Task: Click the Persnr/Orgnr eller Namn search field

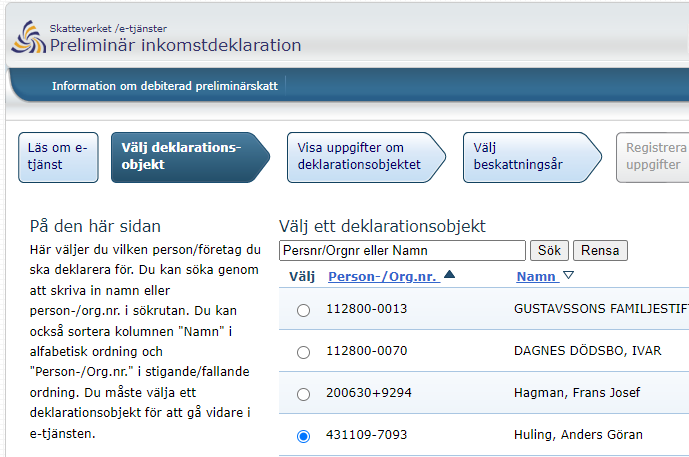Action: click(402, 250)
